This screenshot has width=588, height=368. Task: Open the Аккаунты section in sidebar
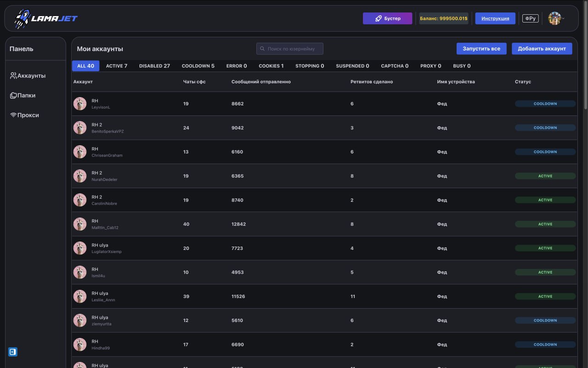pos(28,75)
